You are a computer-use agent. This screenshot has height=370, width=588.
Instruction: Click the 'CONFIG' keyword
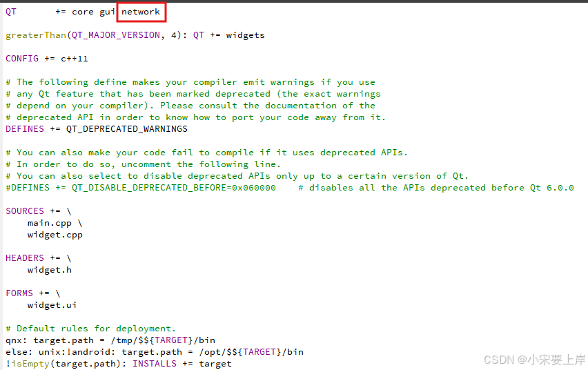[x=22, y=59]
